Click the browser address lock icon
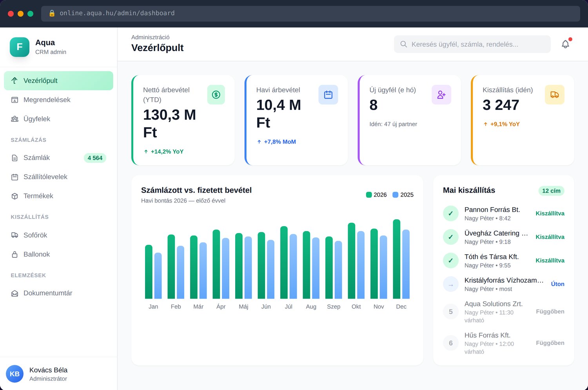This screenshot has width=588, height=390. point(52,13)
